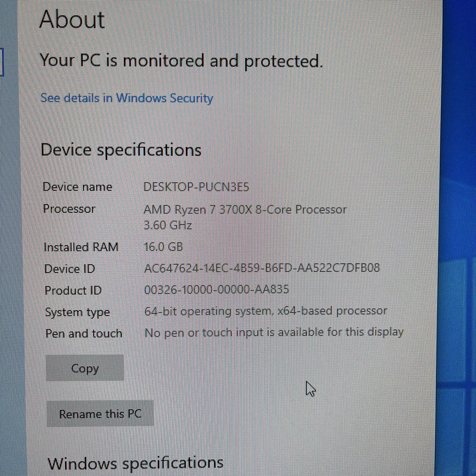Click the About page title
Screen dimensions: 476x476
coord(72,20)
